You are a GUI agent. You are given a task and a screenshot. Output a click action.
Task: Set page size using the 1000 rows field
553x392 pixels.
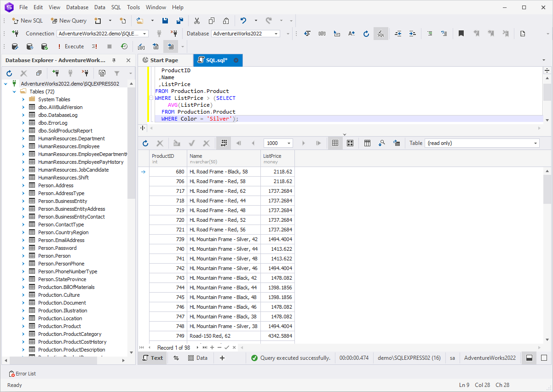tap(276, 143)
